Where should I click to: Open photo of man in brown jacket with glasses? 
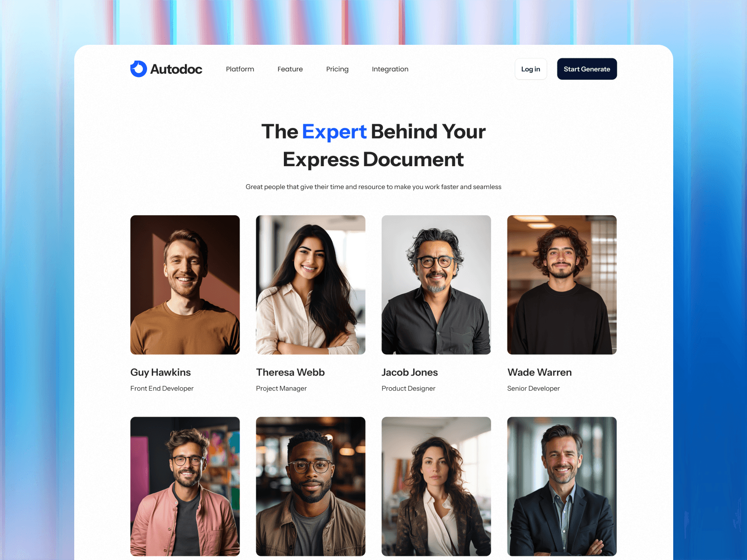(310, 486)
